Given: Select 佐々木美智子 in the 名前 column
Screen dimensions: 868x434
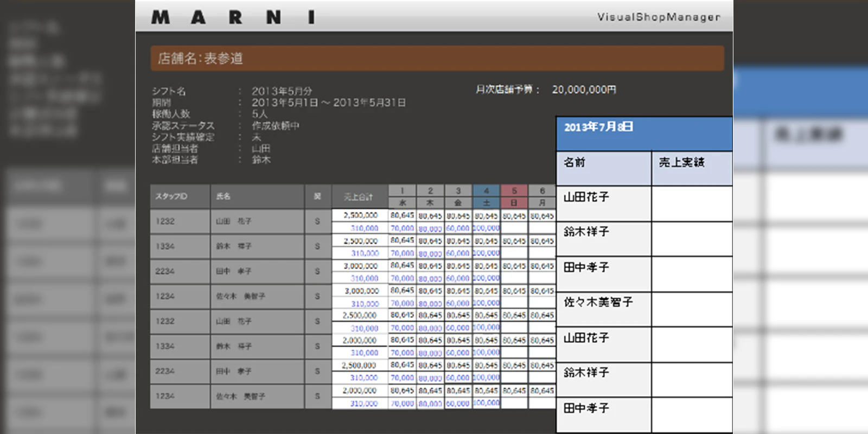Looking at the screenshot, I should (x=598, y=302).
